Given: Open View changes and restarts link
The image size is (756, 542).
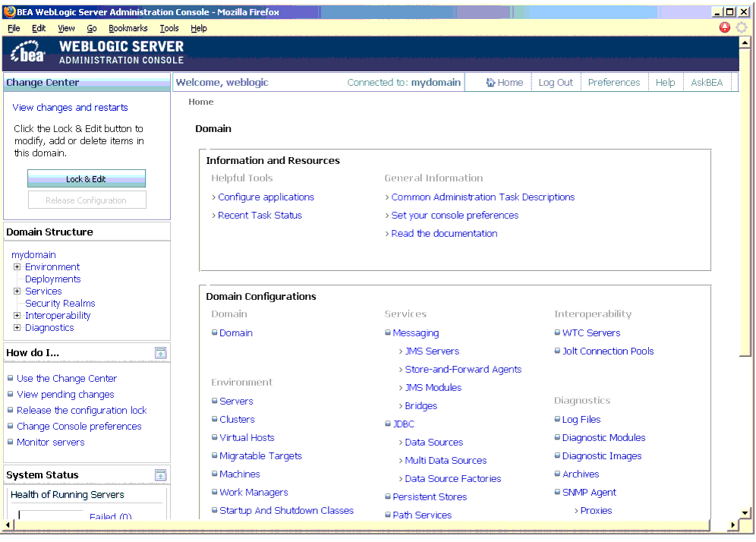Looking at the screenshot, I should tap(70, 107).
